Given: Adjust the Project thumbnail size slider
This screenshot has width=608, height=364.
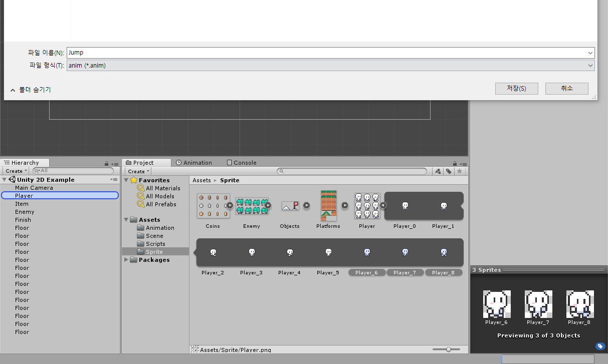Looking at the screenshot, I should [449, 349].
